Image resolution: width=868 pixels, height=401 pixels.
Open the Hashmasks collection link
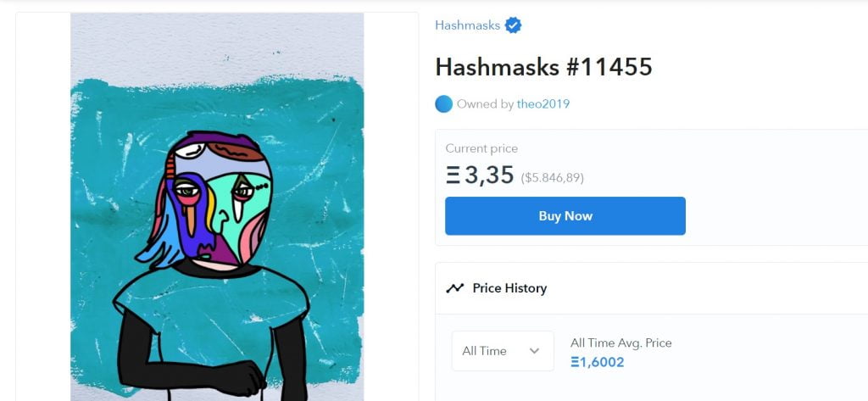click(x=467, y=25)
